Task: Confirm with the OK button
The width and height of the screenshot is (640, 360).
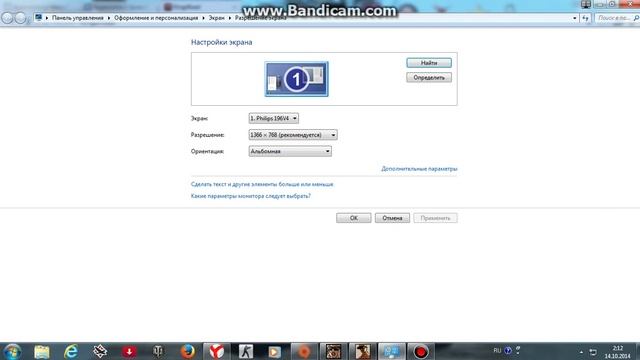Action: tap(353, 218)
